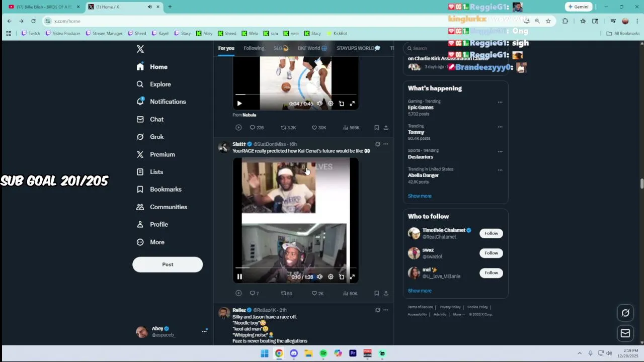Open Grok from the sidebar

pos(150,137)
